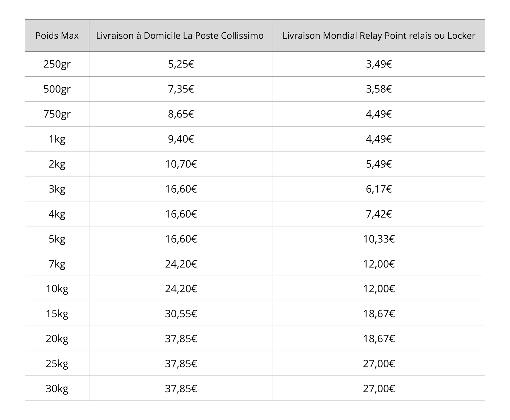Click the 7,42€ price cell
510x420 pixels.
click(379, 214)
